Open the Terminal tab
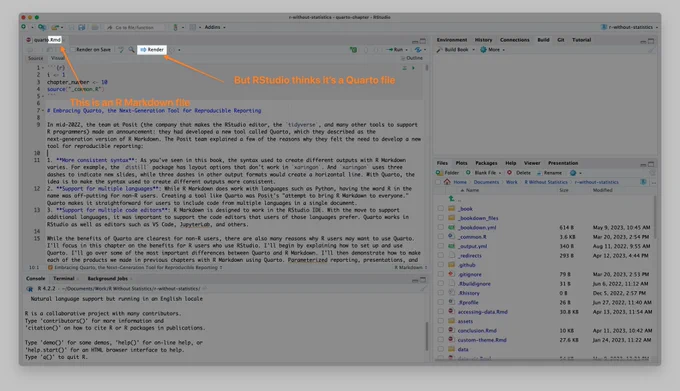The image size is (680, 391). coord(64,278)
